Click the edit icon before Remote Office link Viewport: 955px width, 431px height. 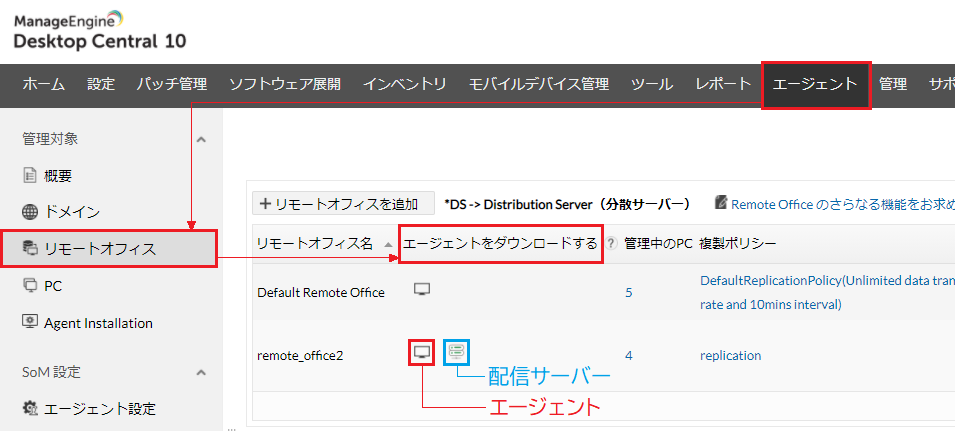(722, 203)
